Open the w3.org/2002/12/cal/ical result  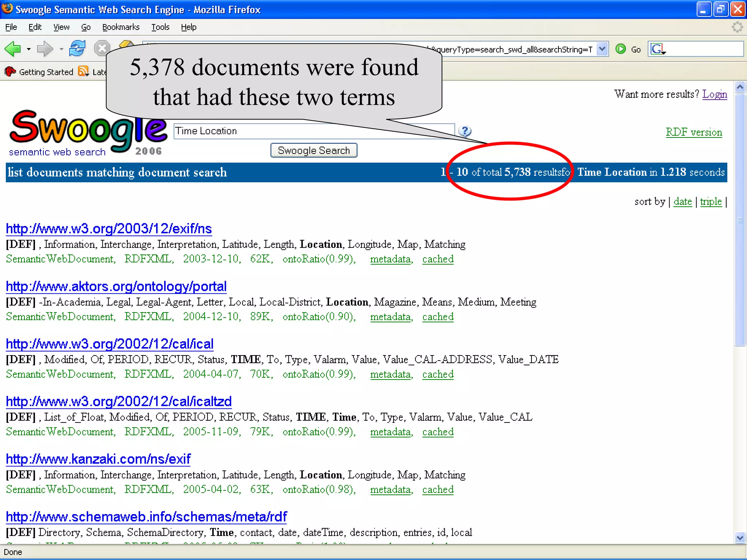109,344
